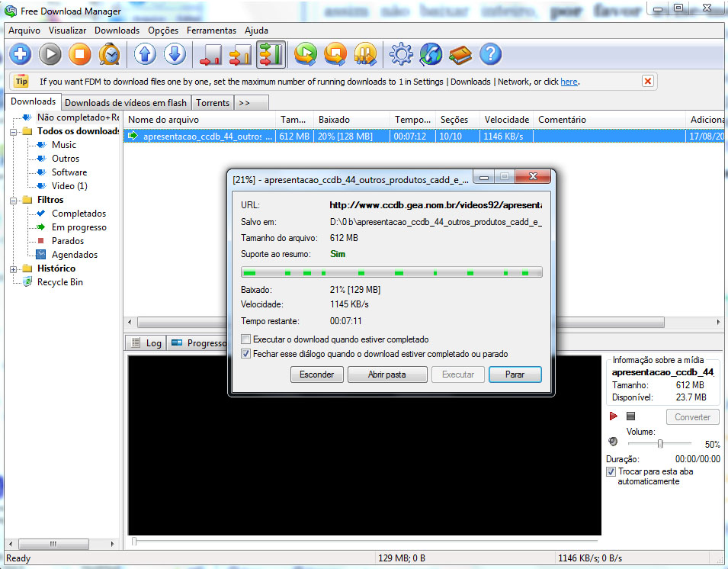Click the Volume slider handle
Screen dimensions: 728x569
pyautogui.click(x=660, y=443)
